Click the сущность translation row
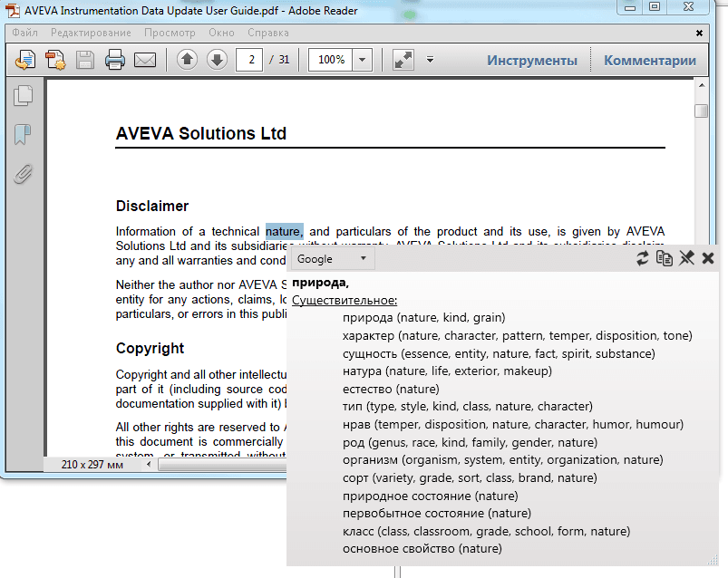 [499, 353]
